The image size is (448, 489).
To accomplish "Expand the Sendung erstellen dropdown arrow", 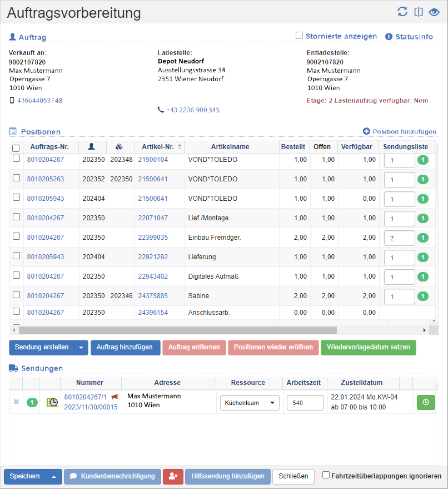I will coord(81,348).
